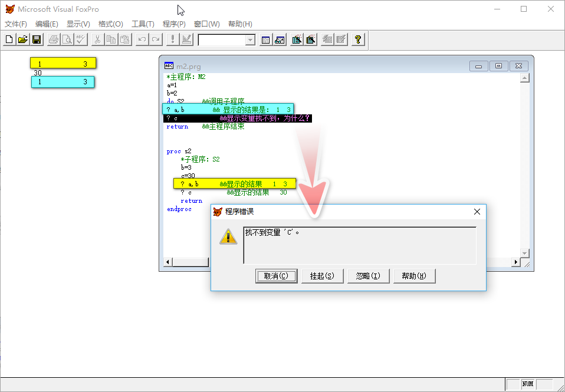The image size is (565, 392).
Task: Click the fox icon in the 程序错误 dialog title
Action: (x=218, y=212)
